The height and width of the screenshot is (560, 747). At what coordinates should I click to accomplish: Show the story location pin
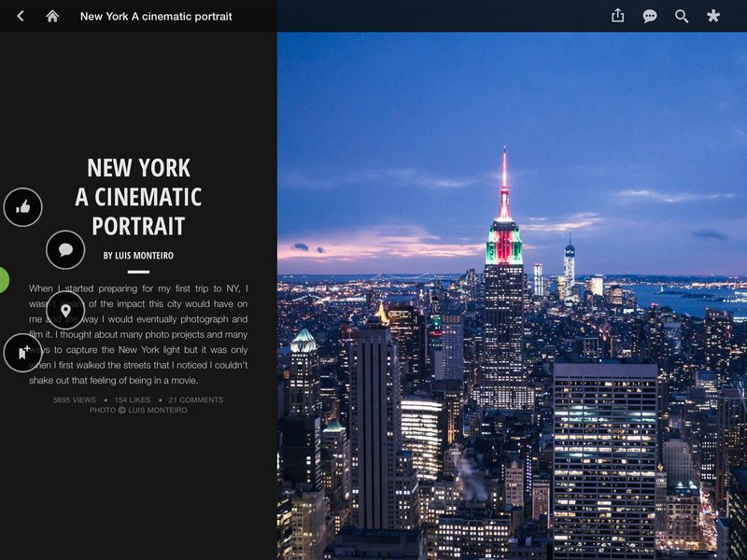pyautogui.click(x=65, y=311)
